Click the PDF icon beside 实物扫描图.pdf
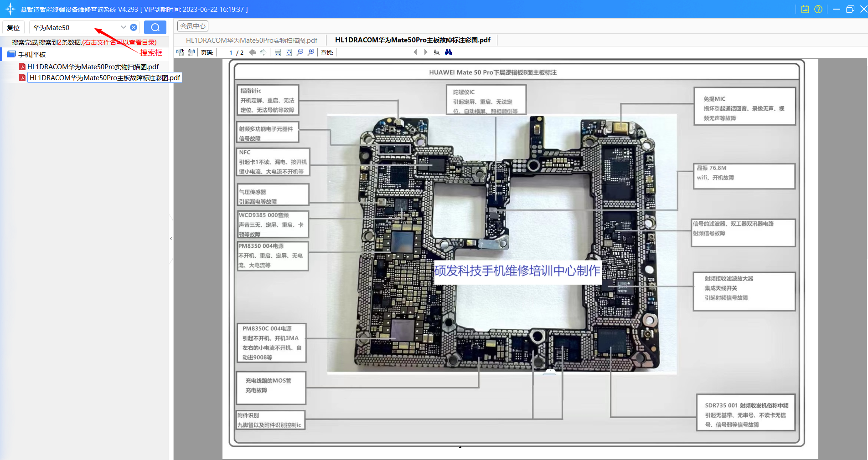This screenshot has width=868, height=460. [22, 66]
